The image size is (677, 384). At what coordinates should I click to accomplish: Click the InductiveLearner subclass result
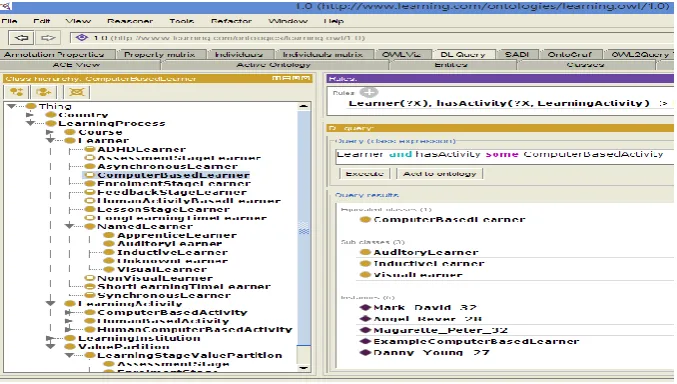(429, 263)
